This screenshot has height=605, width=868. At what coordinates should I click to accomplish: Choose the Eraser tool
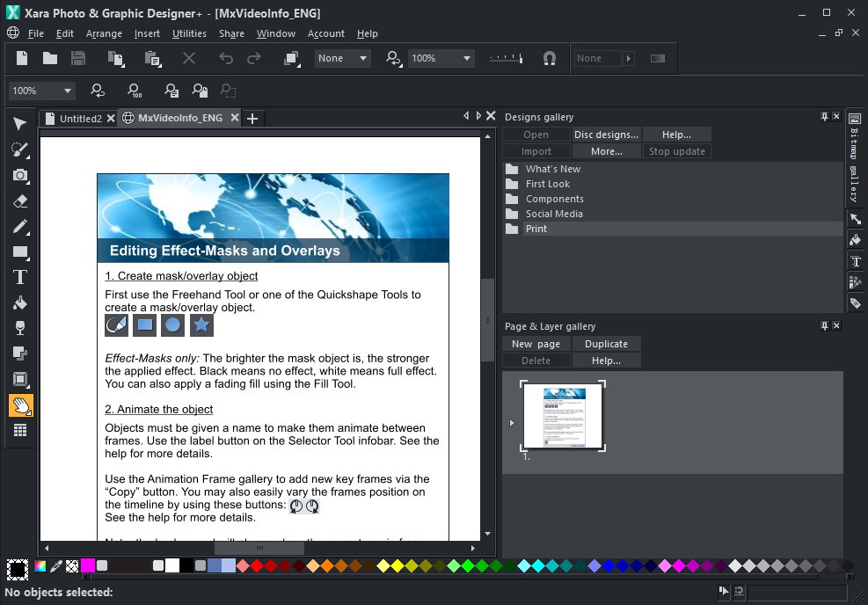19,201
